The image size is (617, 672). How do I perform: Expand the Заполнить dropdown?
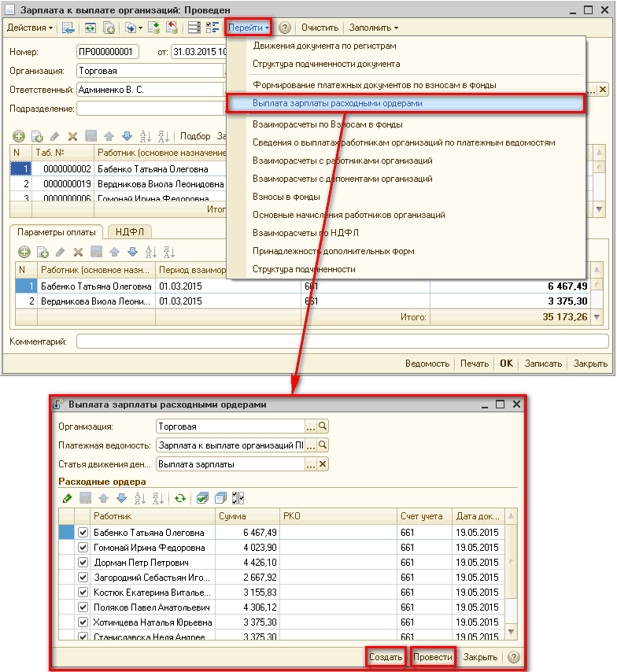(374, 28)
